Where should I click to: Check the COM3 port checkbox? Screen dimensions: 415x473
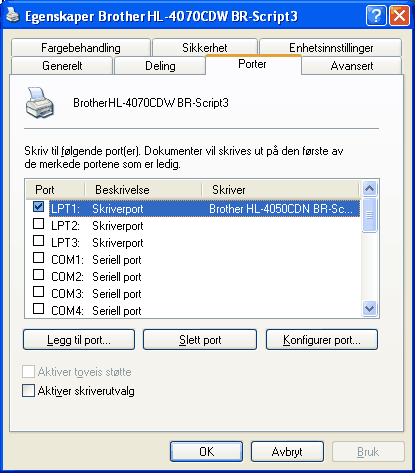[x=39, y=291]
